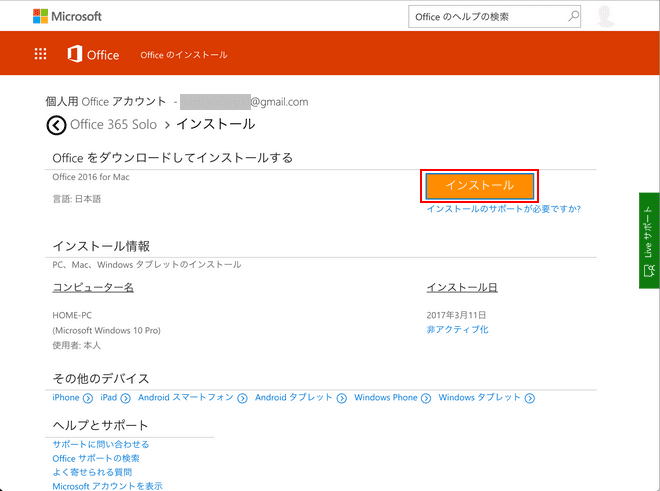Click the orange インストール button

(x=479, y=186)
